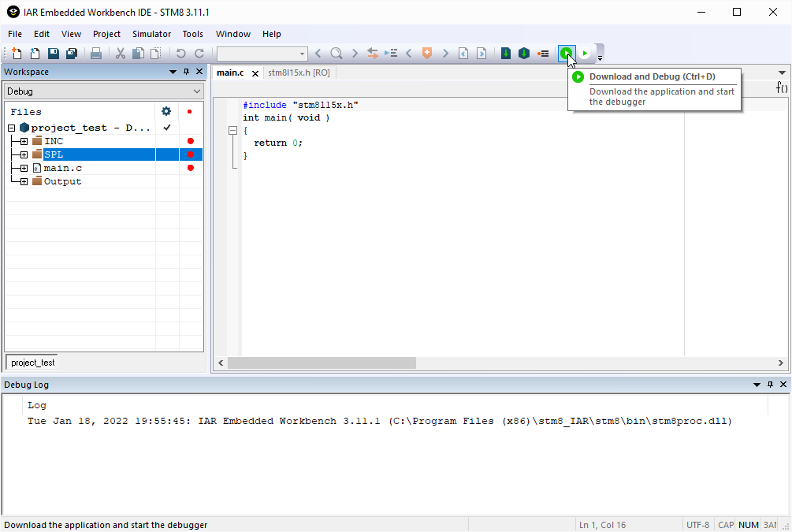
Task: Save the current file with the floppy icon
Action: 53,53
